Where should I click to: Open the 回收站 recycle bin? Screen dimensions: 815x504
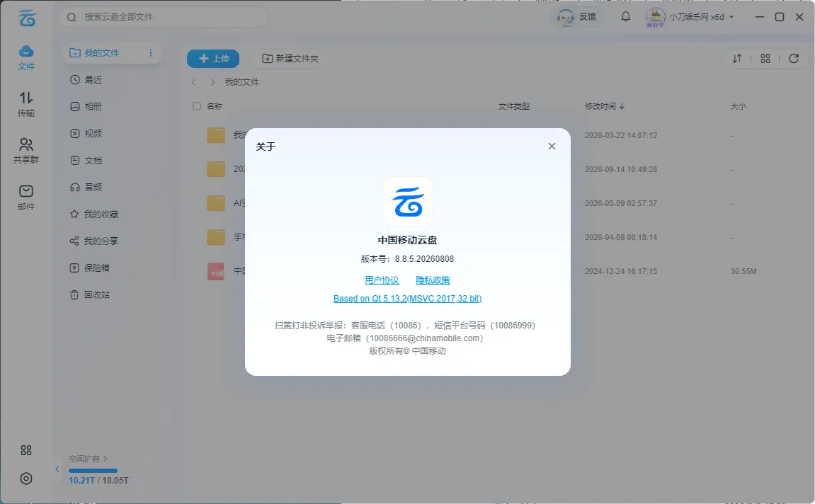[x=90, y=294]
